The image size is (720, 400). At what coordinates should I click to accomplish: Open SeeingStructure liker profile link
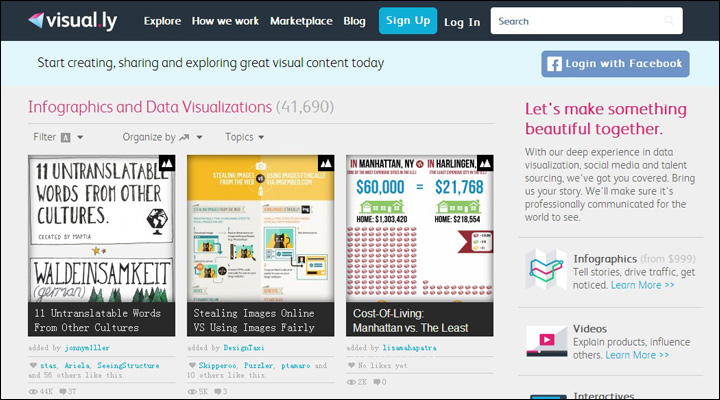click(128, 366)
